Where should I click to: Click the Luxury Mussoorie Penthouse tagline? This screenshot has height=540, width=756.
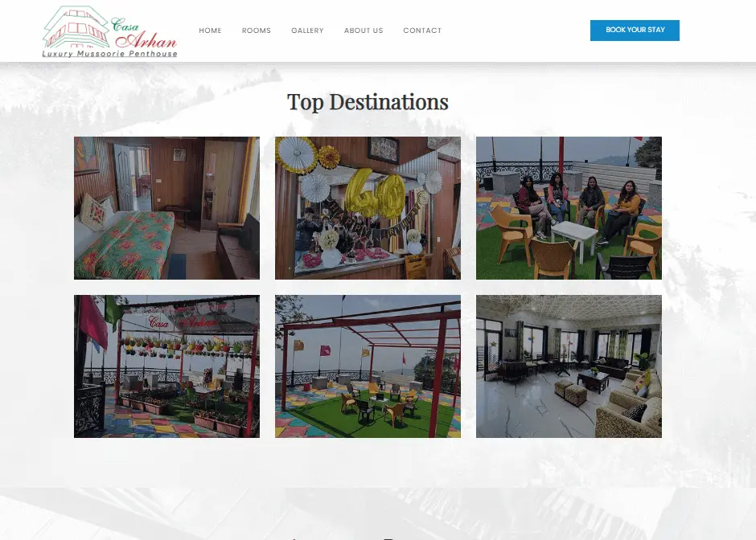coord(110,54)
